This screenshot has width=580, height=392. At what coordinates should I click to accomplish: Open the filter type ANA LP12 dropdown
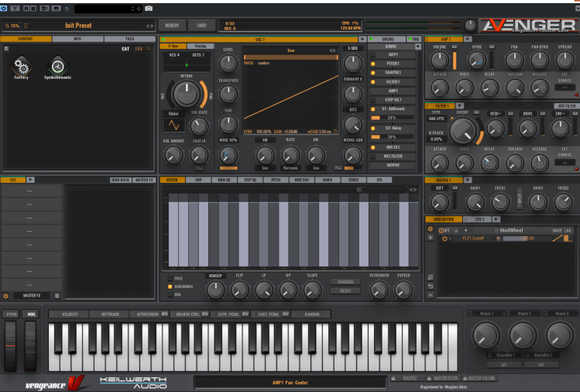pos(437,118)
